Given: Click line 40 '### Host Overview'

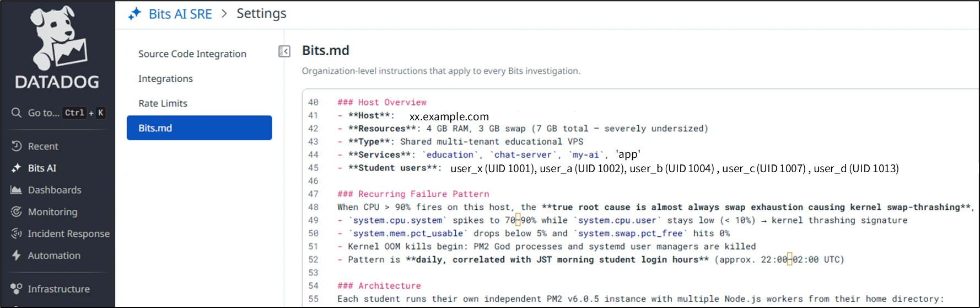Looking at the screenshot, I should (x=382, y=102).
